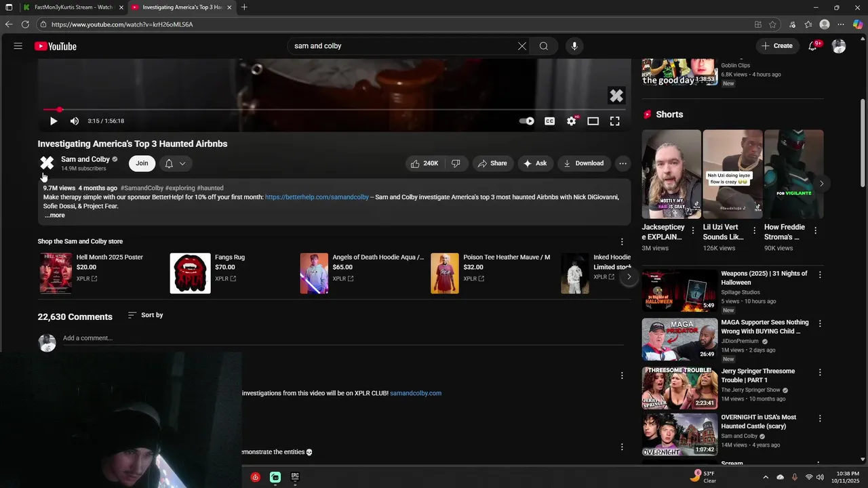
Task: Open options for Lil Uzi Vert short
Action: [754, 231]
